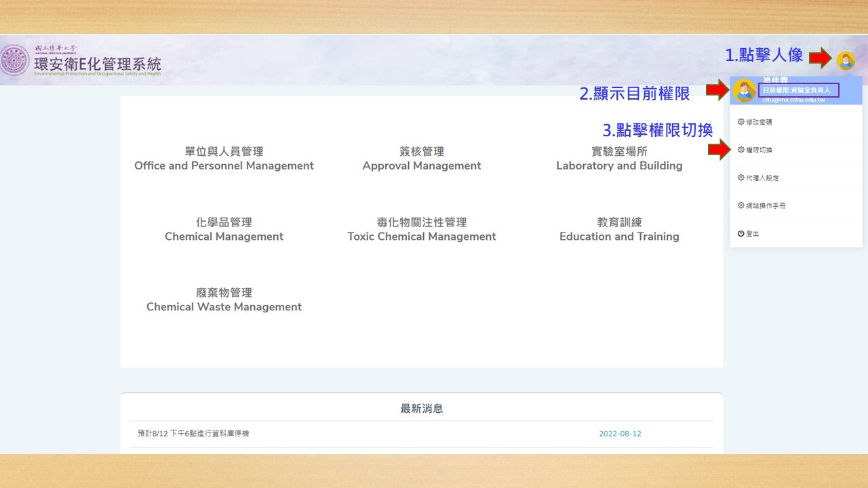
Task: Click the gear icon beside 代理人設定
Action: [x=741, y=178]
